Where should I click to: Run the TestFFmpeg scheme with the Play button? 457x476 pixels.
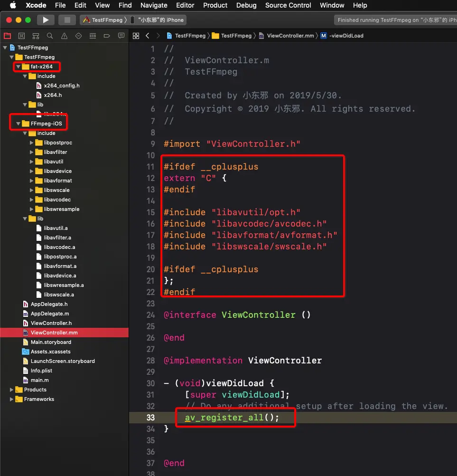(x=46, y=20)
